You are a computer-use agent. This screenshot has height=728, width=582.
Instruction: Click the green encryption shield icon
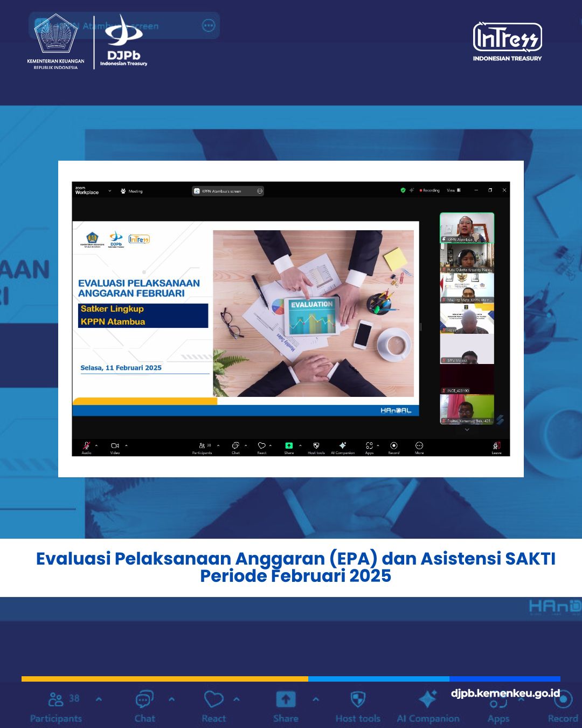pos(403,190)
